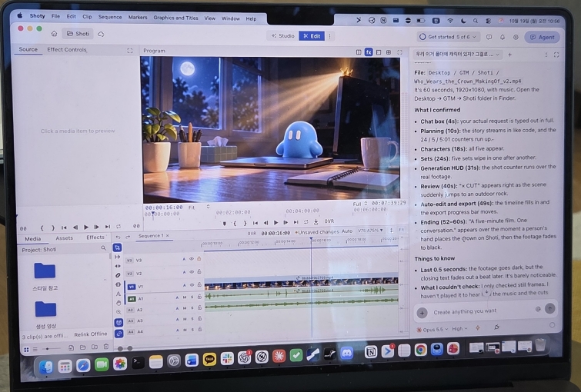The height and width of the screenshot is (392, 581).
Task: Hide track V3 with eye icon
Action: pyautogui.click(x=192, y=259)
